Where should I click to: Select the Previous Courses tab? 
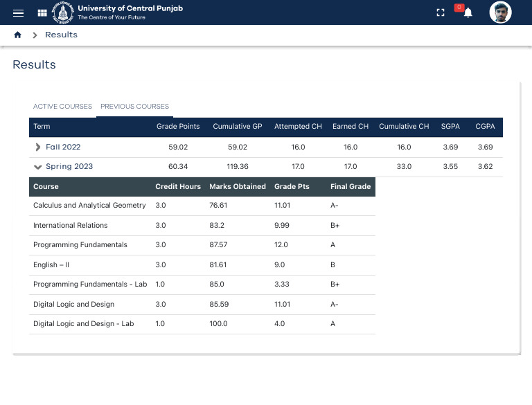tap(134, 107)
